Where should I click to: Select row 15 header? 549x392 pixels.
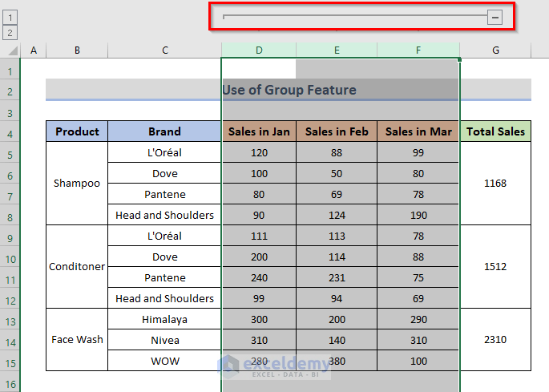10,361
